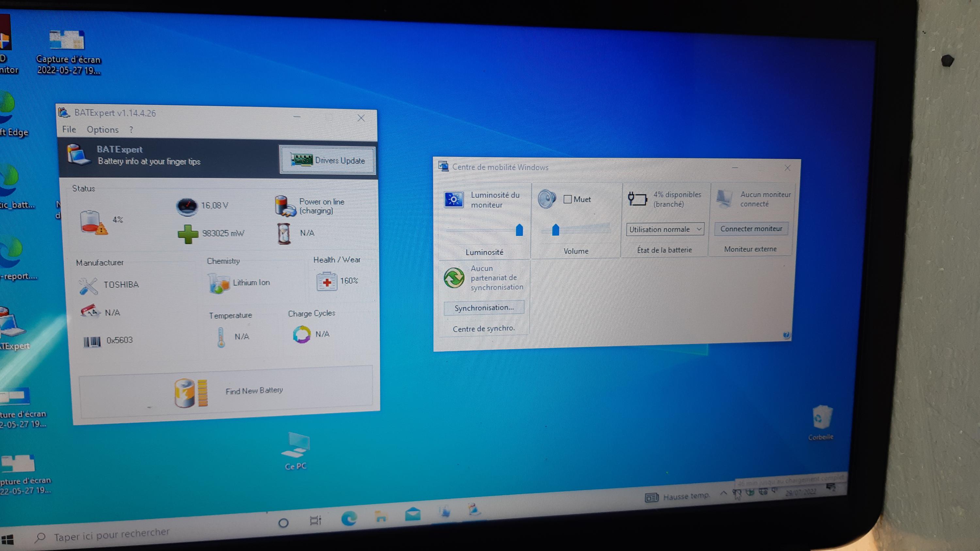The image size is (980, 551).
Task: Click the Volume slider handle
Action: pos(555,230)
